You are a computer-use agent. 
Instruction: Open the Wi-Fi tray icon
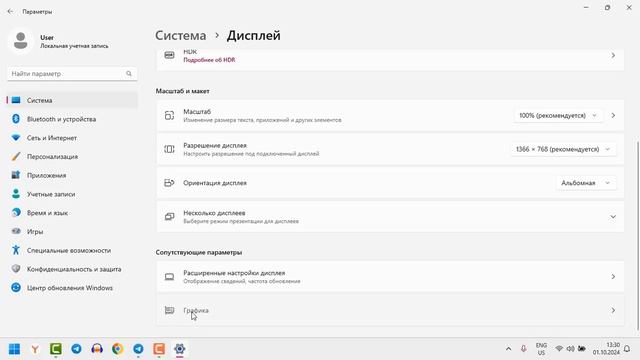pyautogui.click(x=559, y=349)
